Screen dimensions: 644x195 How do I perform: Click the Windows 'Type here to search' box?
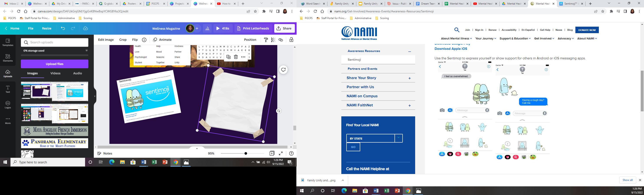pos(48,162)
